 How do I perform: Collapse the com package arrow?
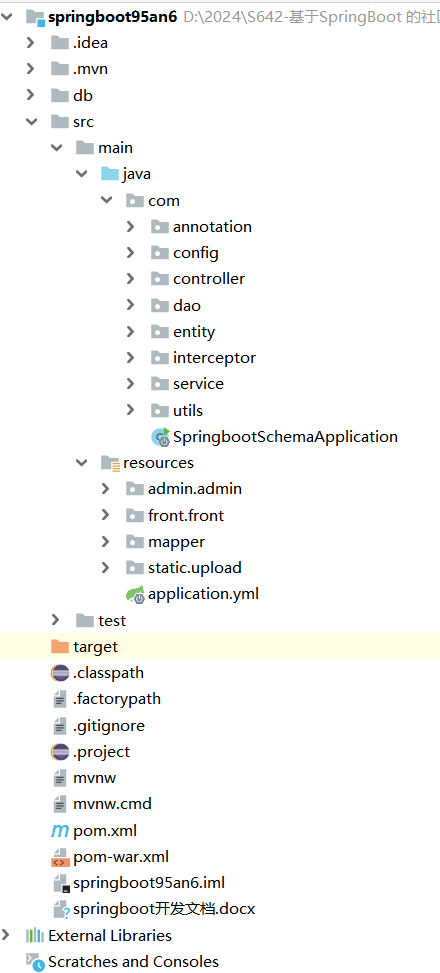point(107,200)
